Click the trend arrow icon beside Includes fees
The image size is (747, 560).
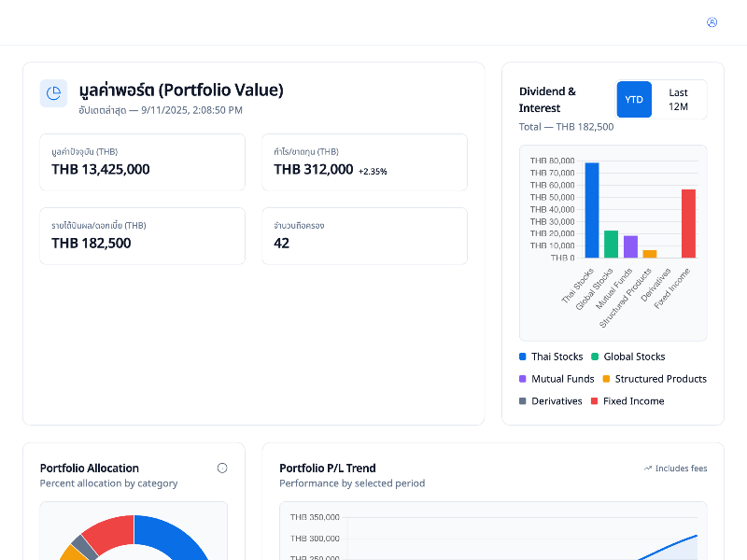(647, 469)
